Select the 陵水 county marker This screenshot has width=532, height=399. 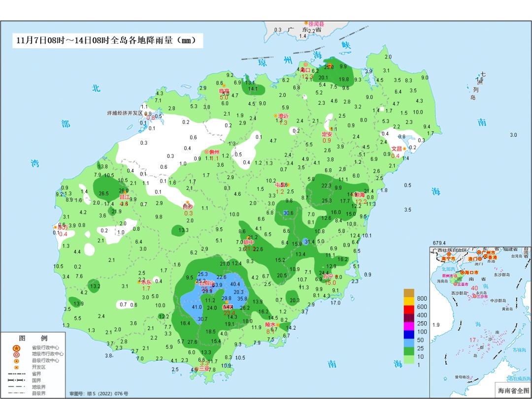278,325
